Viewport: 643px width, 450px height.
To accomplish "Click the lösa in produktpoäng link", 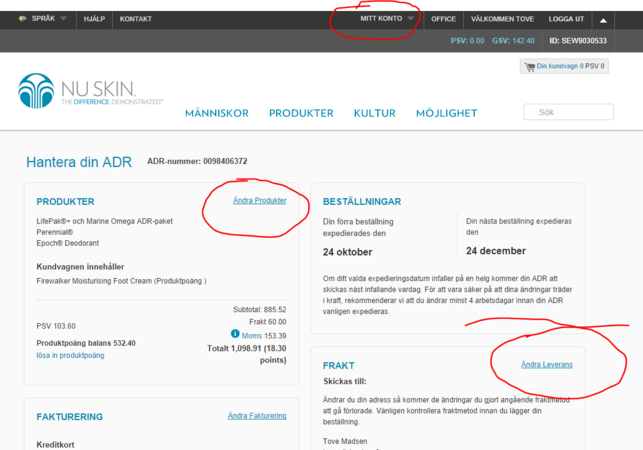I will [x=72, y=357].
